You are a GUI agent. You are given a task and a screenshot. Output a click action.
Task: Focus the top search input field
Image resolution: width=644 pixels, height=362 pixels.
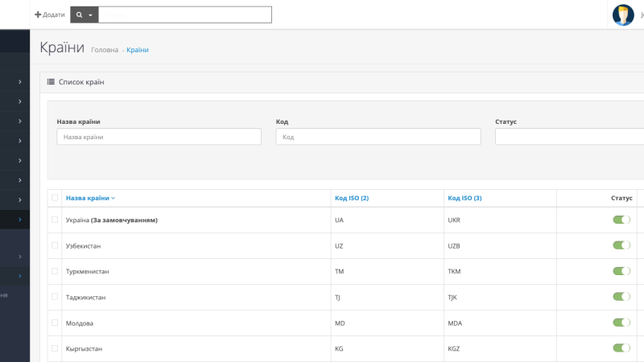tap(185, 14)
